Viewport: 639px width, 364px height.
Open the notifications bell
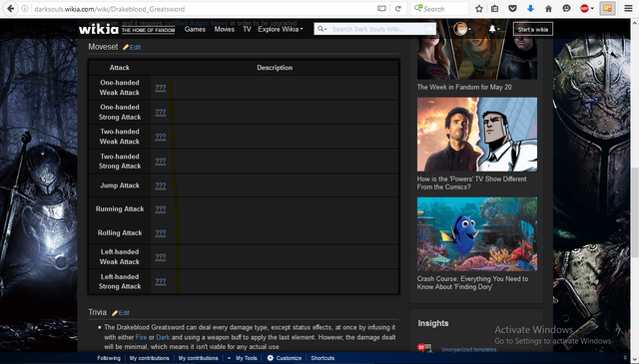[x=494, y=29]
